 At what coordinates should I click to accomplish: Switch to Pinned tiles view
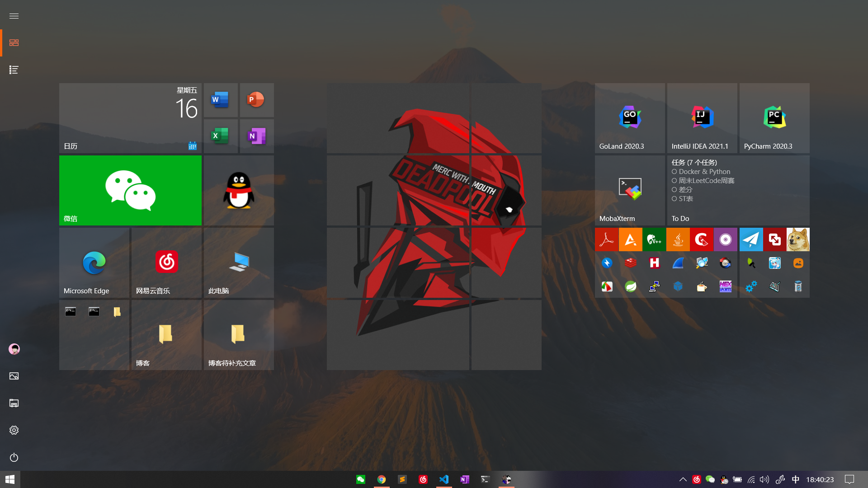[14, 43]
